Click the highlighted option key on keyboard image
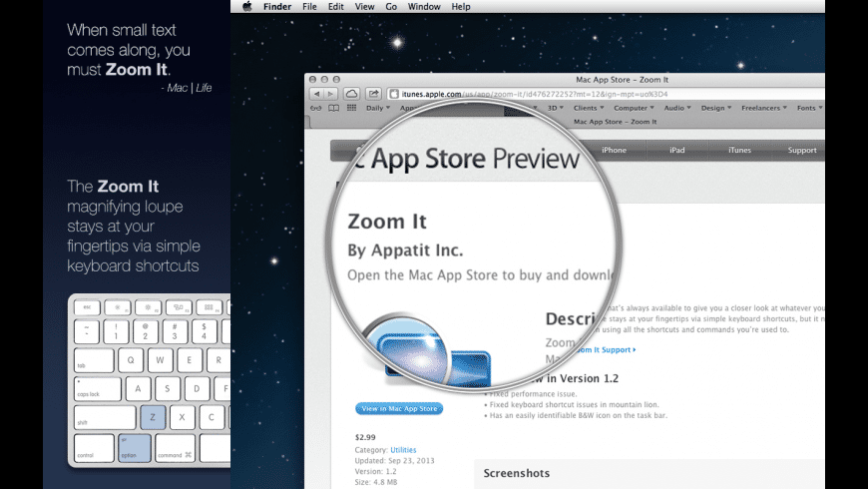The image size is (868, 489). coord(135,447)
